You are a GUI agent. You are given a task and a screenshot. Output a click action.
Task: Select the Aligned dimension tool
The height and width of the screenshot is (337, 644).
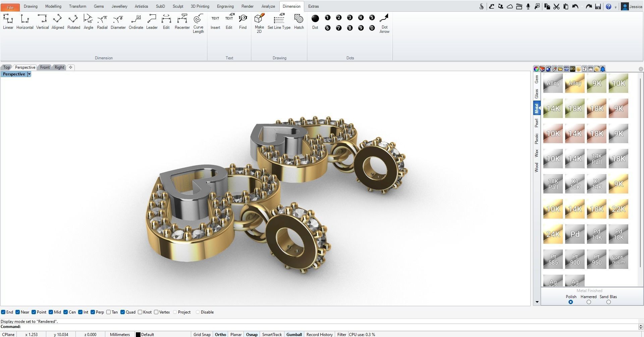[58, 22]
